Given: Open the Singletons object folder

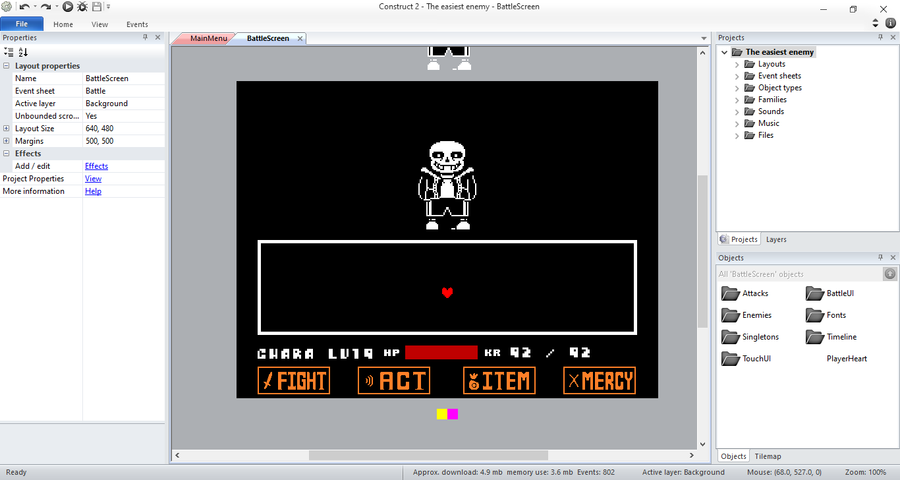Looking at the screenshot, I should (x=750, y=337).
